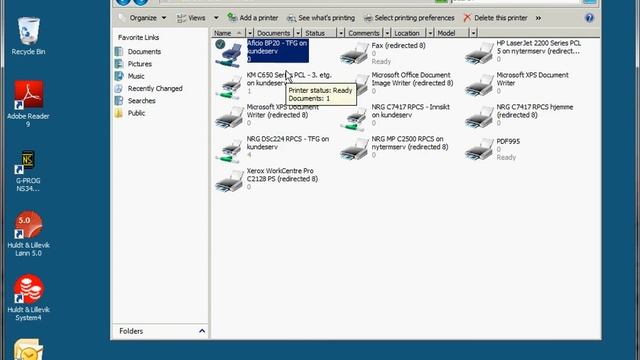640x360 pixels.
Task: Select Microsoft XPS Document Writer printer icon
Action: [x=479, y=85]
